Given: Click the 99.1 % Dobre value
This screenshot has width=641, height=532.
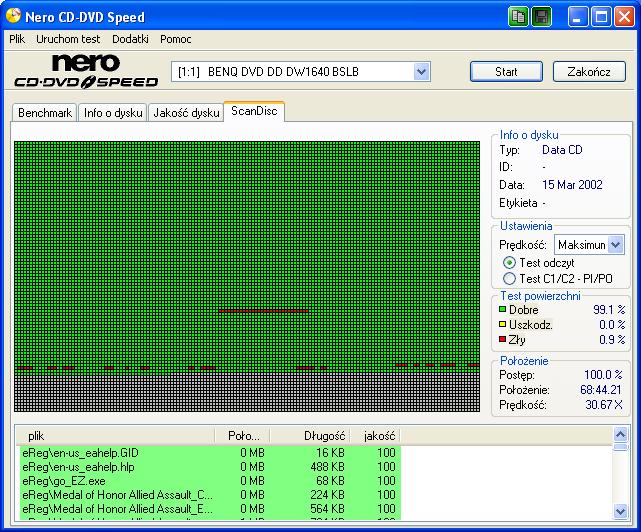Looking at the screenshot, I should (x=609, y=310).
